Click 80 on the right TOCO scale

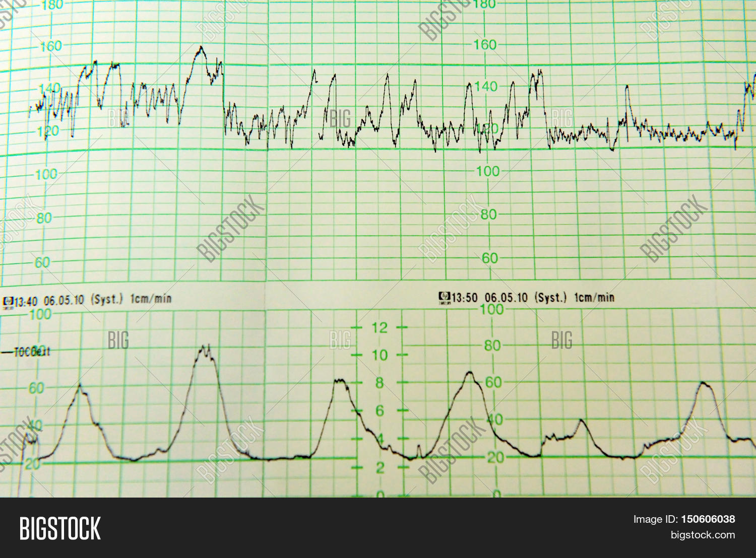[492, 345]
